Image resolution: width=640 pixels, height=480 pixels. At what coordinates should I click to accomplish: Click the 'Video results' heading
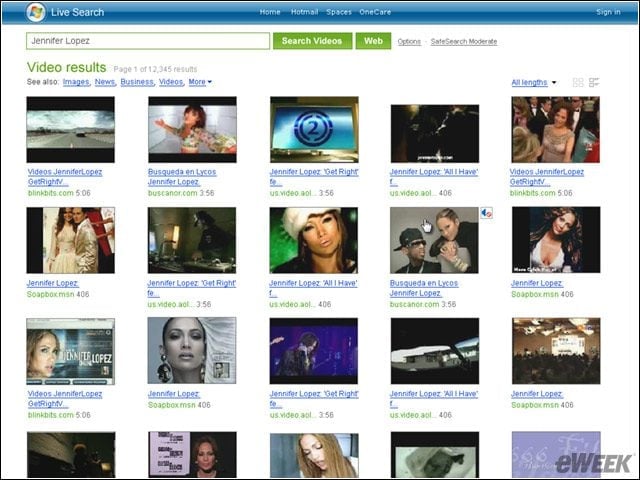click(67, 67)
